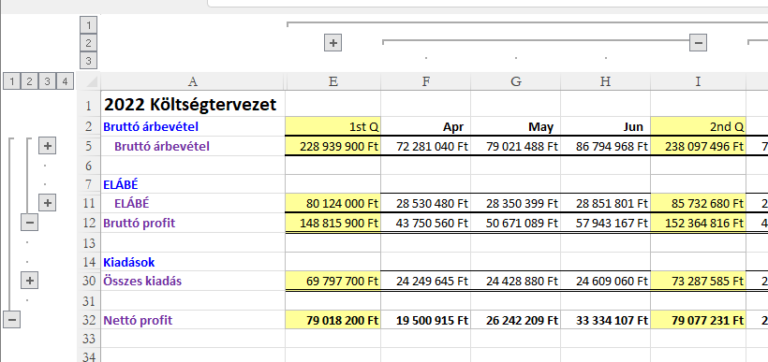768x362 pixels.
Task: Show column outline level 3
Action: coord(88,61)
